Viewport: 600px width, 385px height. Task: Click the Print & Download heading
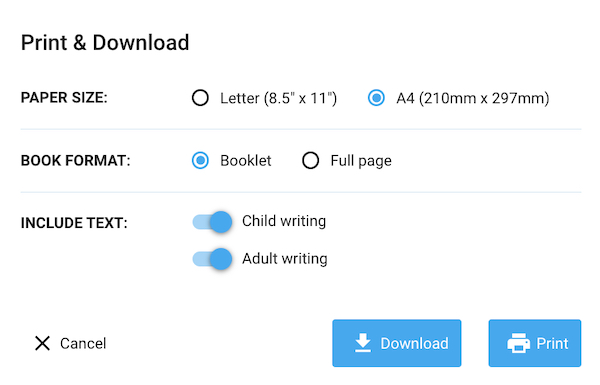(x=105, y=42)
